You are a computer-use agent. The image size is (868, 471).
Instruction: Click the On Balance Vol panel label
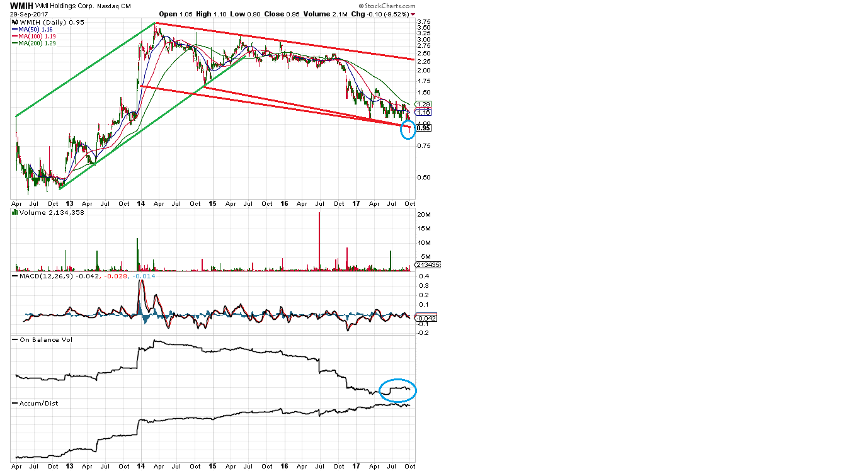click(x=45, y=339)
